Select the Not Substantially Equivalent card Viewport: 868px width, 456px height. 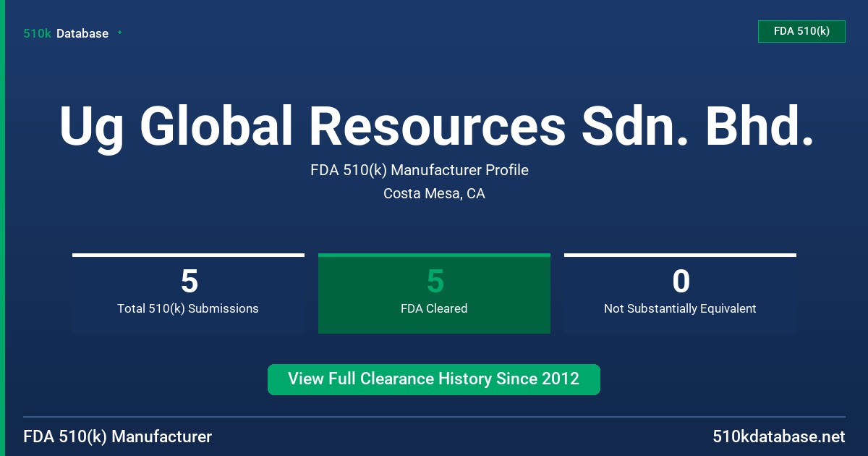point(680,293)
